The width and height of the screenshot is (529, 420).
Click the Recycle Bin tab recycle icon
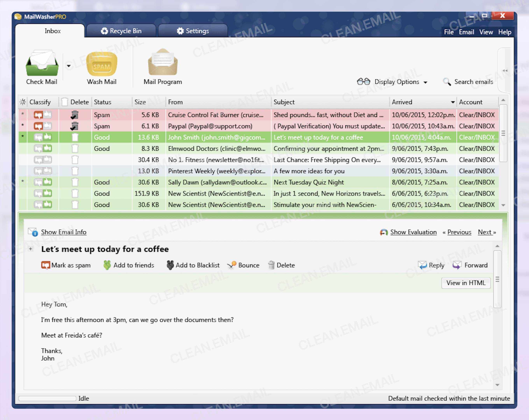[104, 31]
